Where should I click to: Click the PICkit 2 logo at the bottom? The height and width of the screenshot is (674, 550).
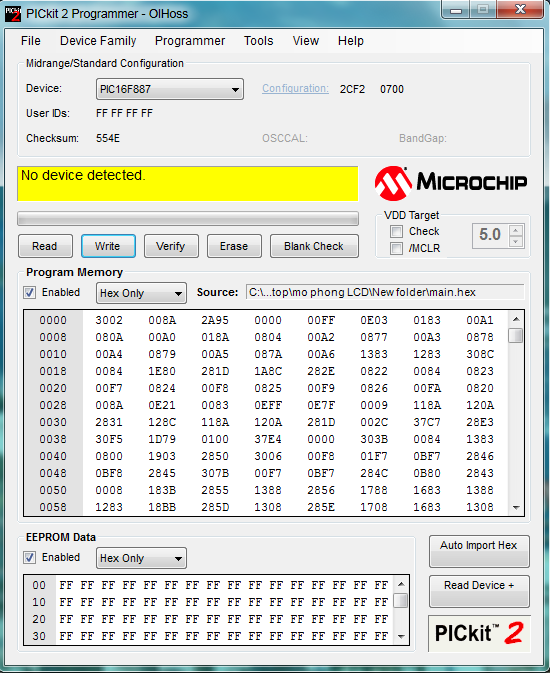coord(479,633)
